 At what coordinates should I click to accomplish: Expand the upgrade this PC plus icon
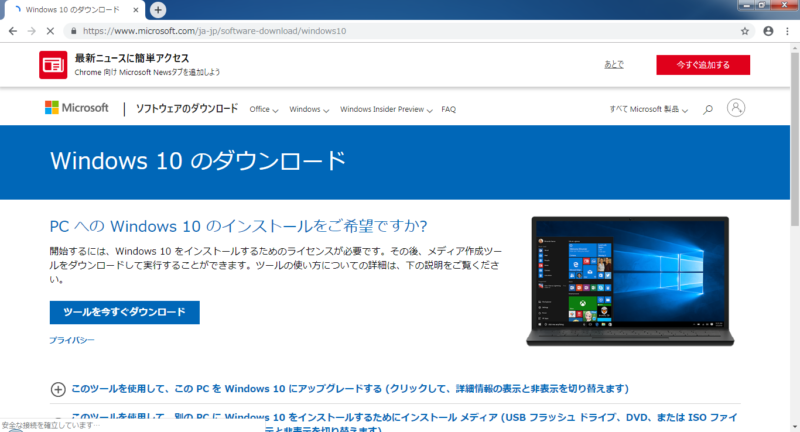[58, 390]
